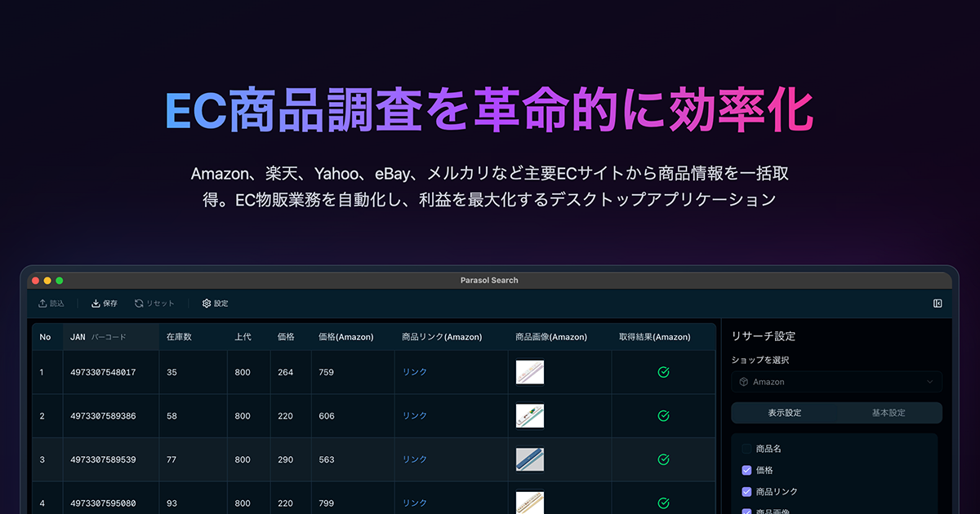Image resolution: width=980 pixels, height=514 pixels.
Task: Click the success check icon in row 2
Action: (x=664, y=416)
